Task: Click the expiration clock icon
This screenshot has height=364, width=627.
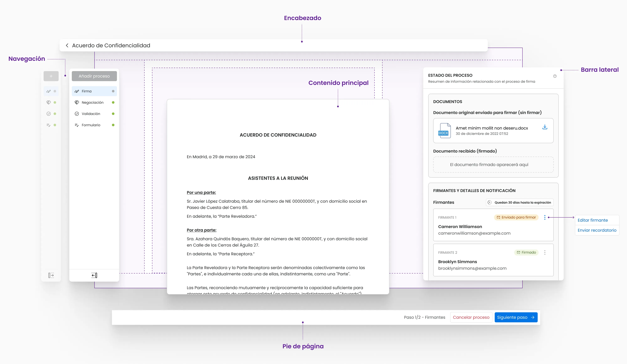Action: [x=490, y=202]
